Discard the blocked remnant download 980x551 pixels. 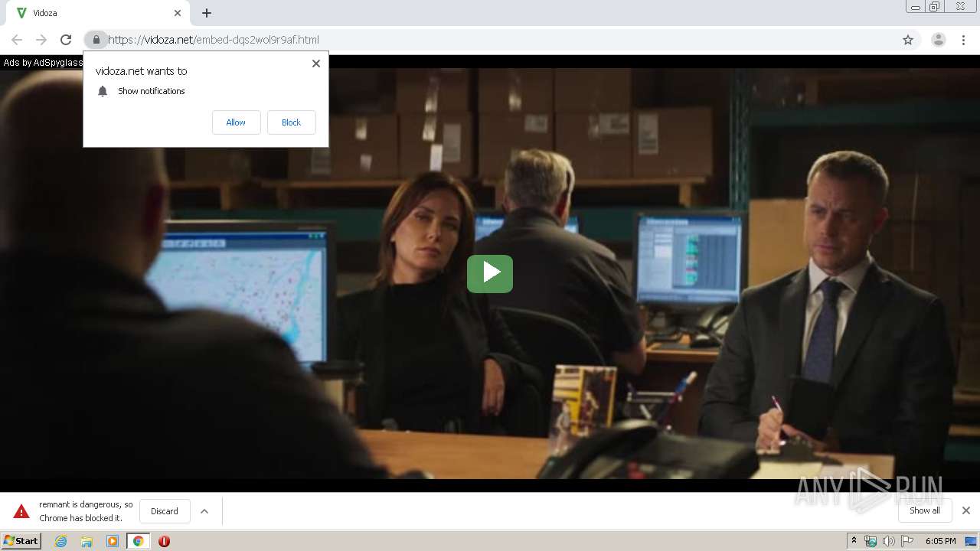(x=165, y=511)
